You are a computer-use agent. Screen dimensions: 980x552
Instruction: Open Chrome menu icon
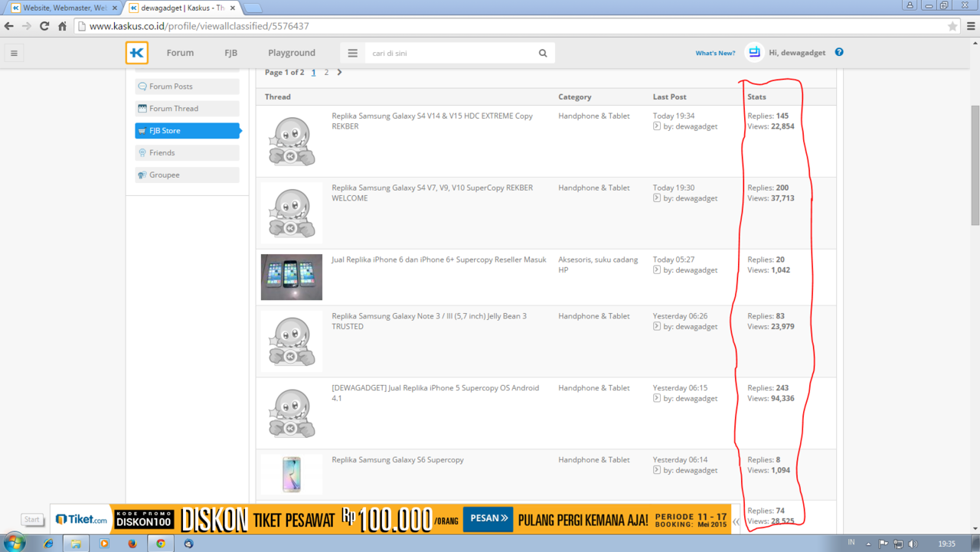click(971, 26)
